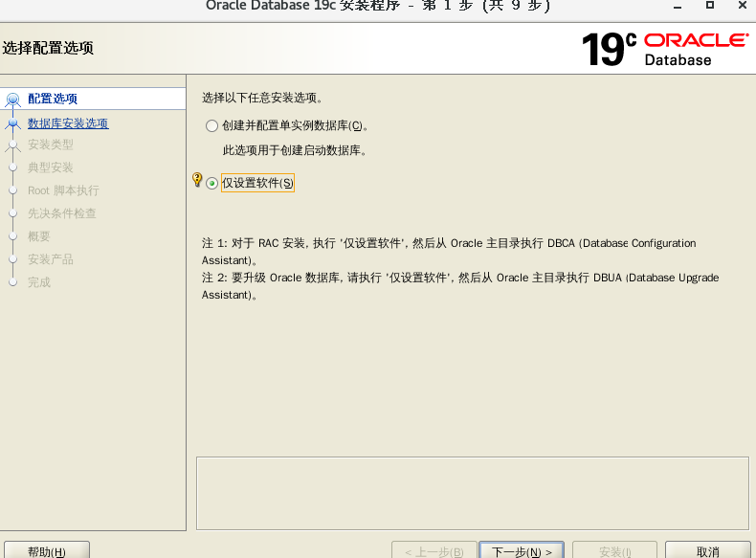Click '安装产品' step in sidebar
The image size is (756, 558).
coord(51,259)
